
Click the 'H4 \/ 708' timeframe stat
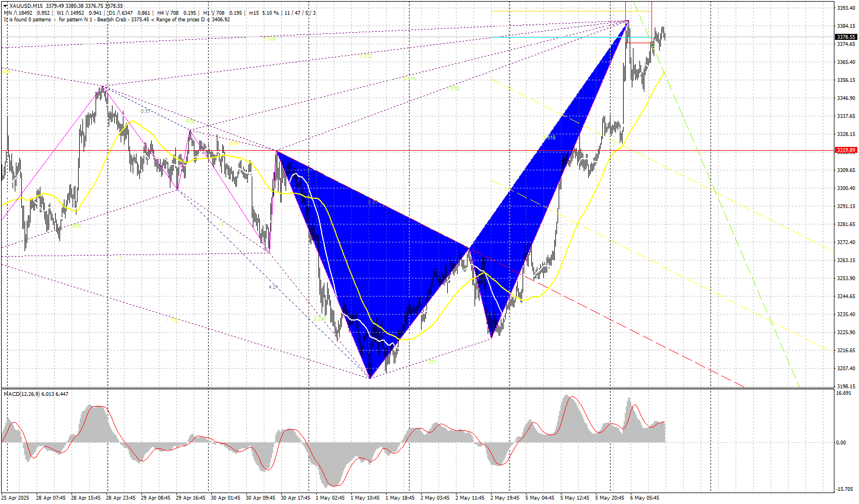pos(168,13)
